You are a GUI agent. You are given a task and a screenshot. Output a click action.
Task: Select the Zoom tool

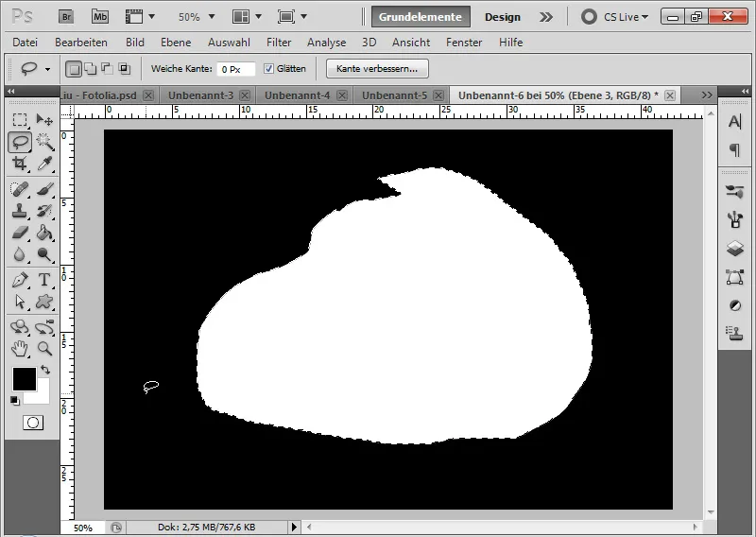[x=44, y=348]
